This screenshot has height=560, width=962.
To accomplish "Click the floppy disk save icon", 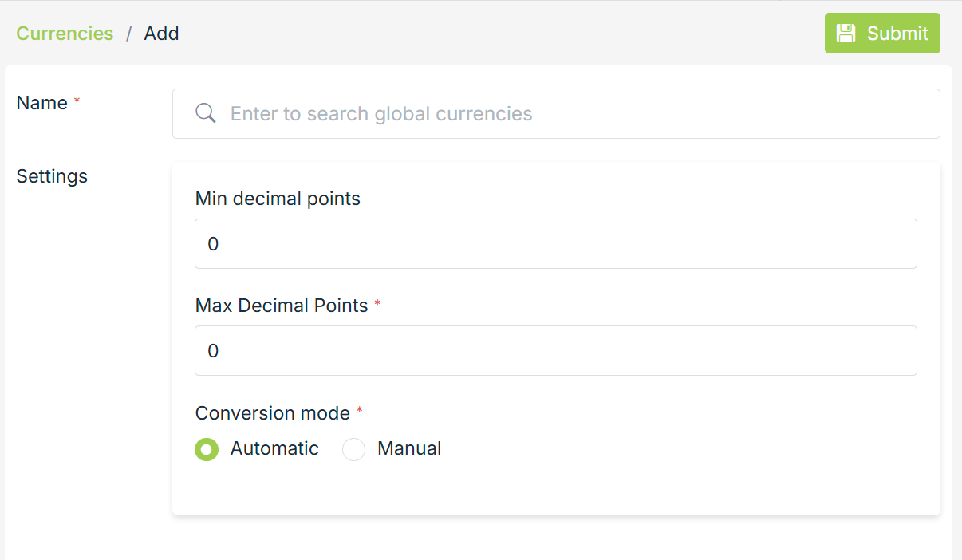I will (x=846, y=34).
